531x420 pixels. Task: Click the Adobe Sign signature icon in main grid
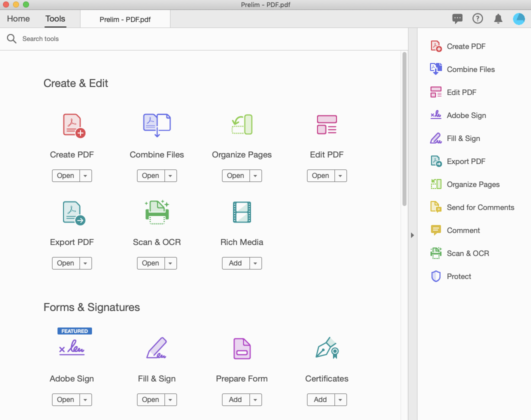tap(72, 347)
